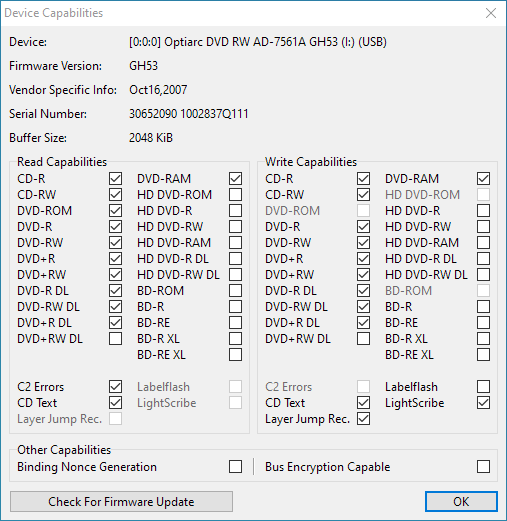Click the vendor info value Oct16,2007
This screenshot has height=521, width=507.
tap(158, 90)
